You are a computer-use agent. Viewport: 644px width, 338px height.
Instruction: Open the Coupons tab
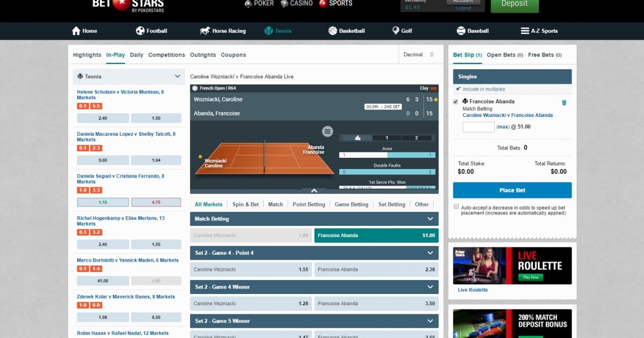(x=233, y=55)
